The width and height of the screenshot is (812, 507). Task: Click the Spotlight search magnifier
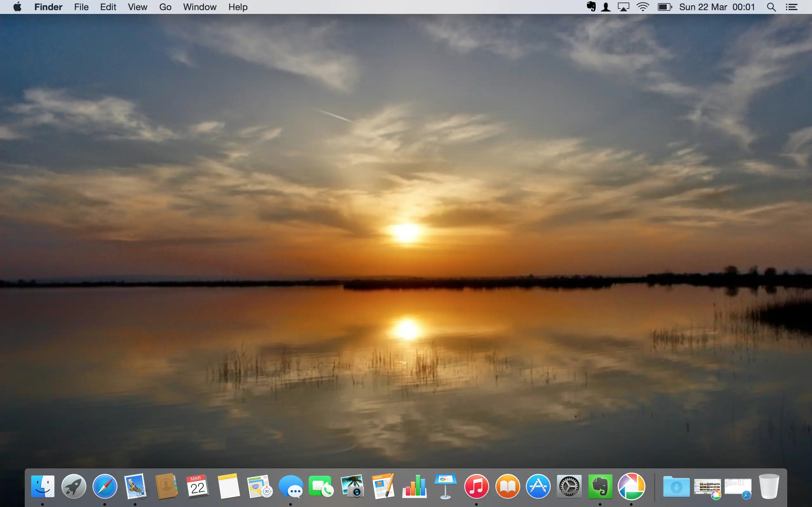[771, 7]
